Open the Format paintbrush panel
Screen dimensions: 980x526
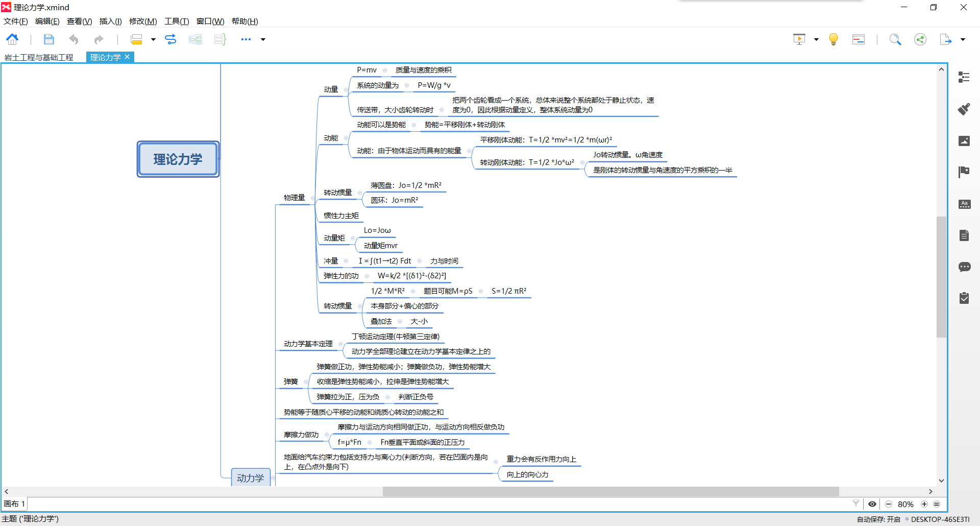pyautogui.click(x=964, y=109)
